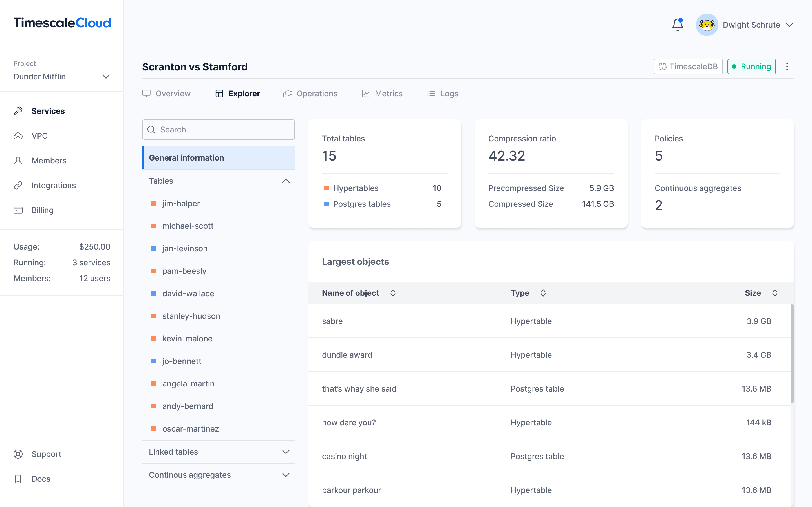Sort table by Name of object
This screenshot has width=812, height=507.
tap(393, 293)
